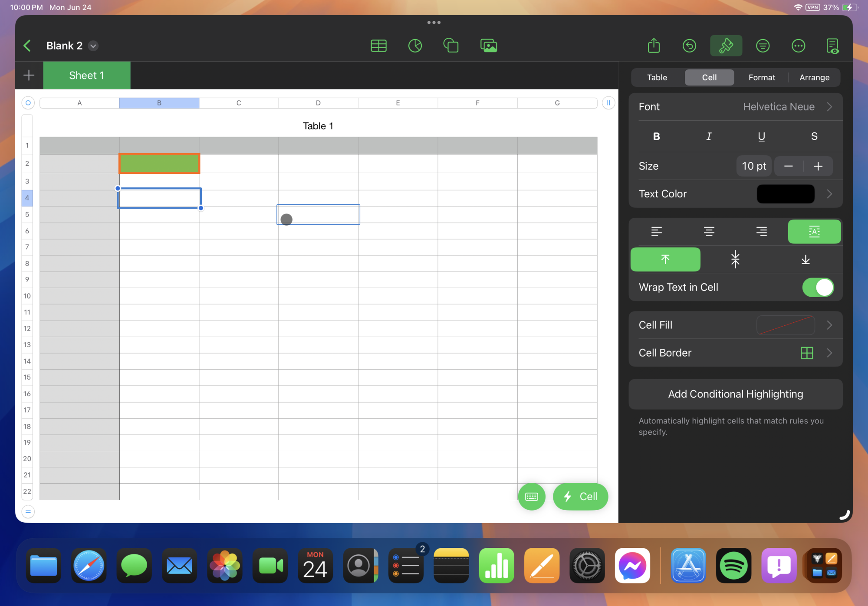Open the Arrange tab
This screenshot has width=868, height=606.
click(x=814, y=77)
